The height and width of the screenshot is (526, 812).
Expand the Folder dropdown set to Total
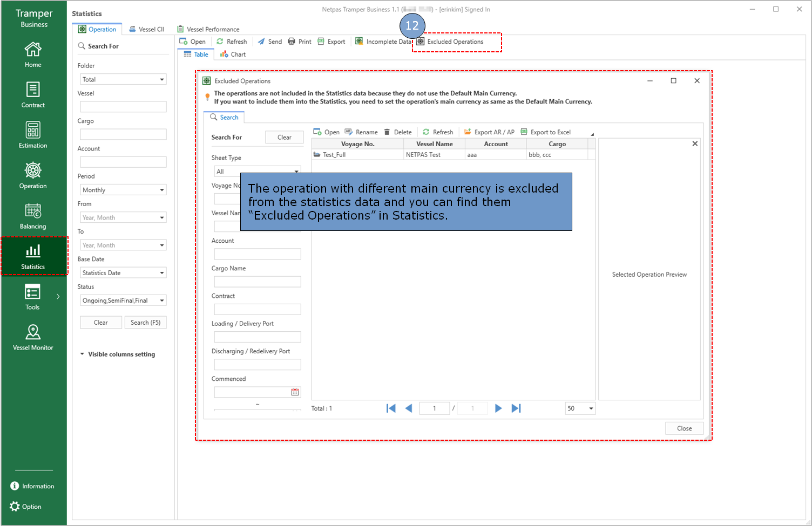161,79
